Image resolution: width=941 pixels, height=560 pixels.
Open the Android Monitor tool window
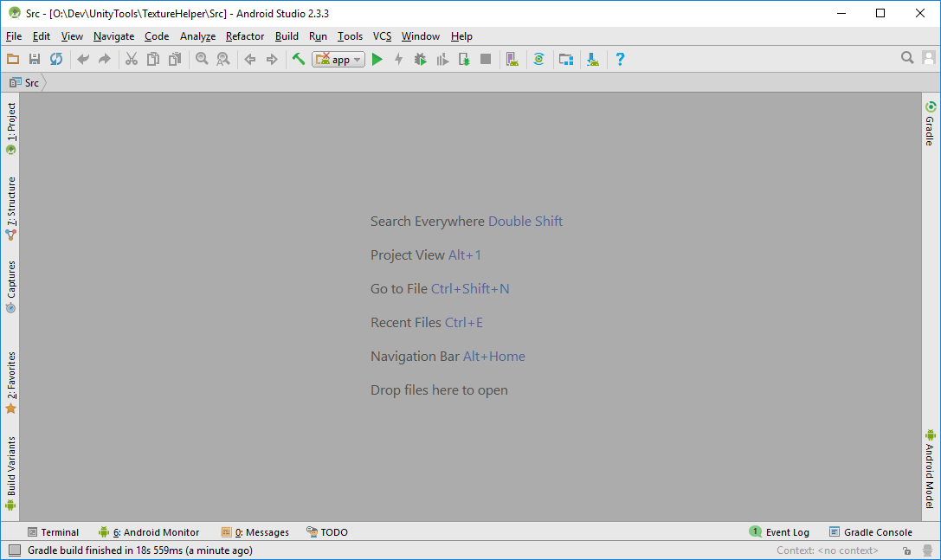(x=149, y=531)
